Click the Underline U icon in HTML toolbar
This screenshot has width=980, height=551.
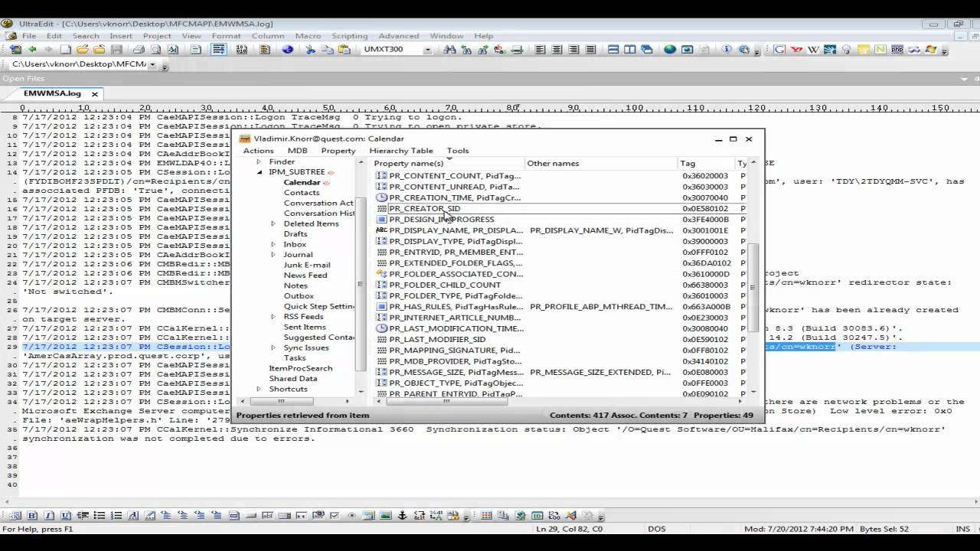pyautogui.click(x=66, y=516)
